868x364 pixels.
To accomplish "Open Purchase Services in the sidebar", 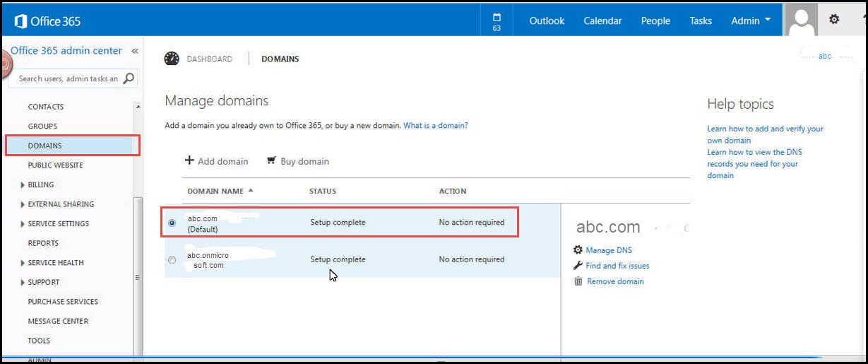I will [63, 302].
